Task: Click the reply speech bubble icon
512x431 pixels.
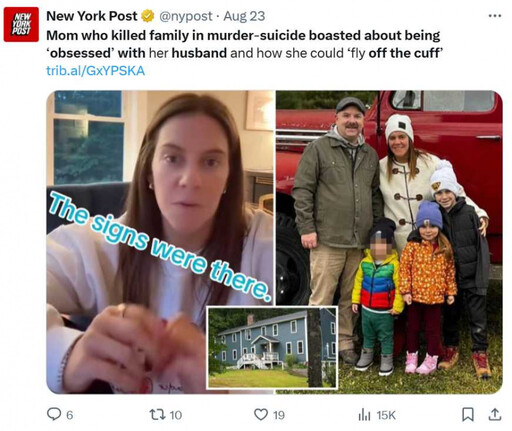Action: tap(54, 414)
